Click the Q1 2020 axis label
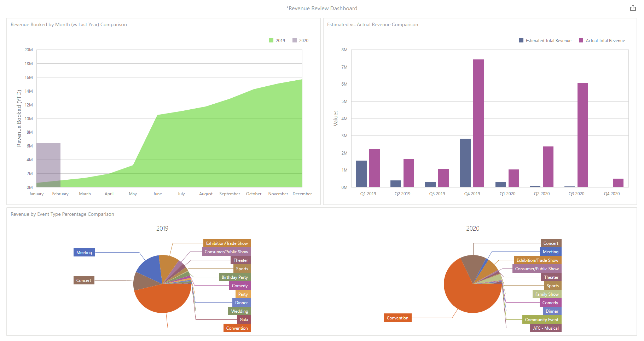The width and height of the screenshot is (644, 341). point(507,194)
